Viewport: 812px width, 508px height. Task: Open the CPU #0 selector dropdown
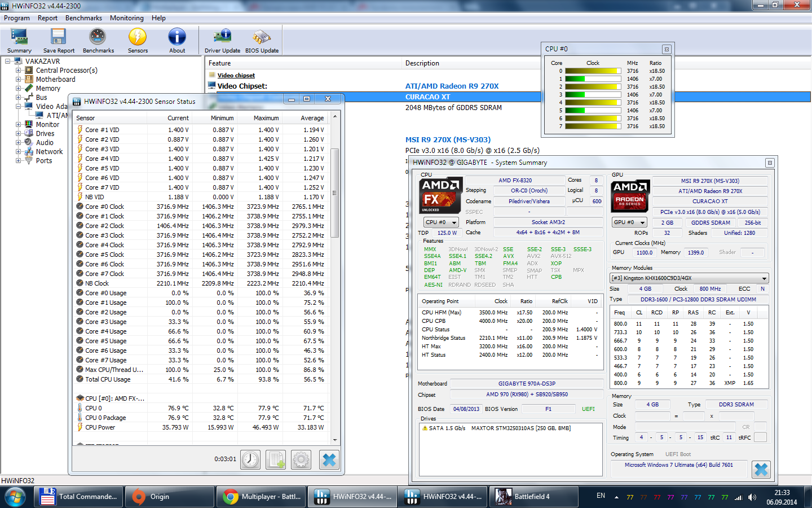click(x=441, y=222)
